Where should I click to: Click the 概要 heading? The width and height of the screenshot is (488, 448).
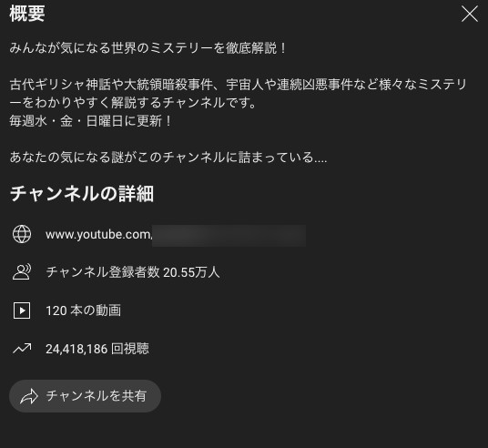pos(27,14)
